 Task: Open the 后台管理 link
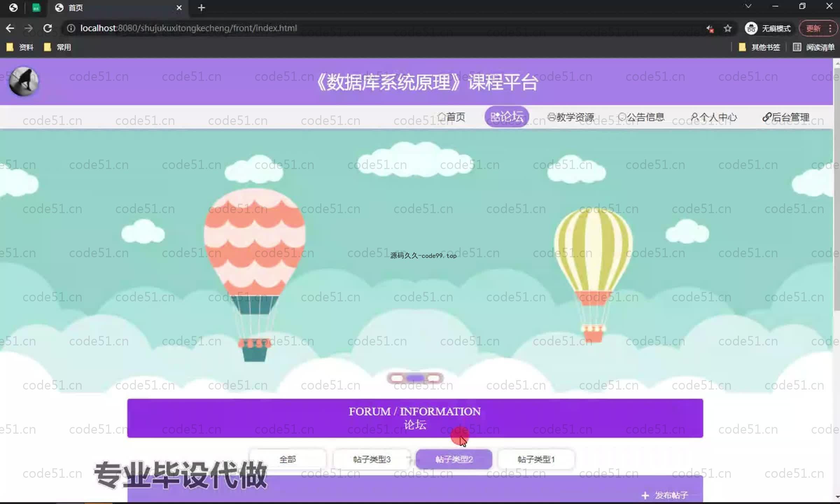(786, 117)
